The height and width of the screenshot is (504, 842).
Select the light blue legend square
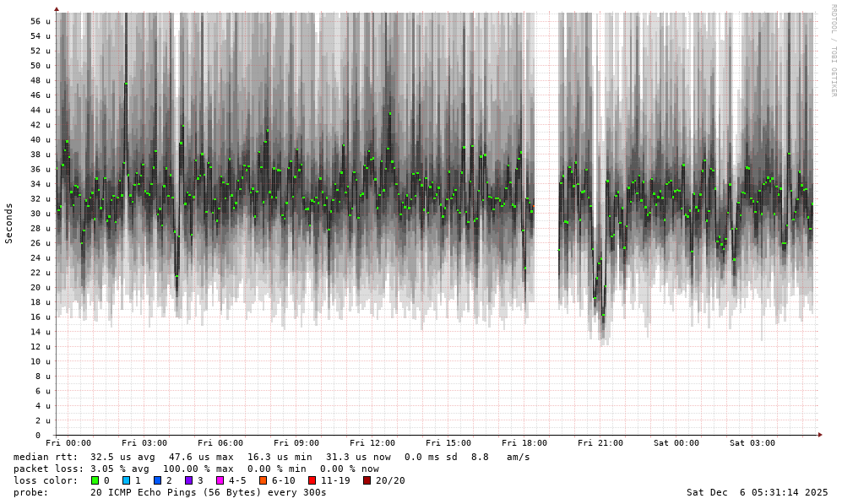126,480
